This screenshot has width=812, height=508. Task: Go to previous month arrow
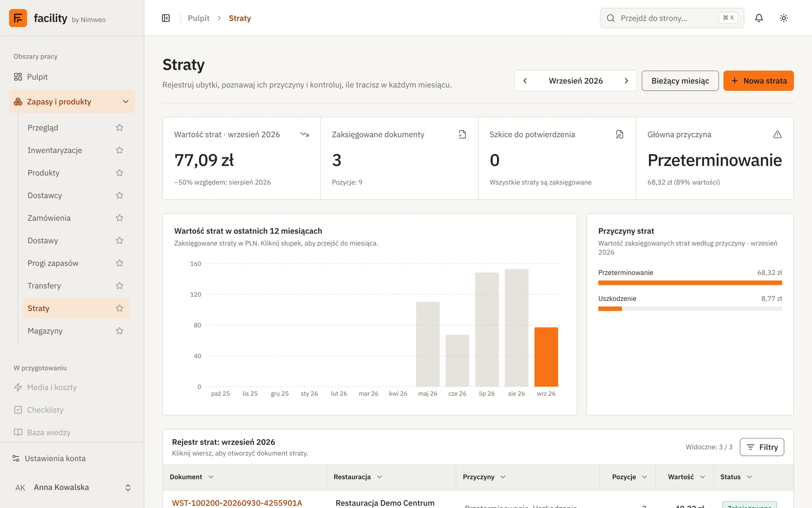pos(525,81)
